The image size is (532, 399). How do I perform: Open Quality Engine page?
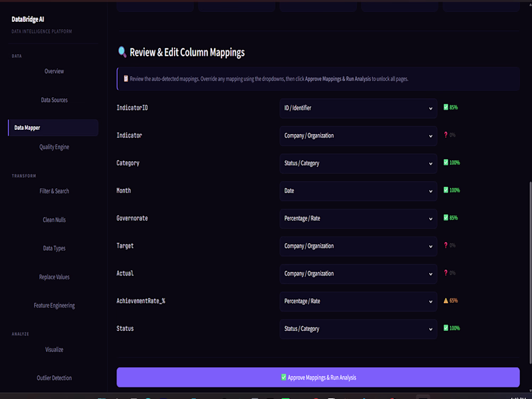[x=54, y=147]
